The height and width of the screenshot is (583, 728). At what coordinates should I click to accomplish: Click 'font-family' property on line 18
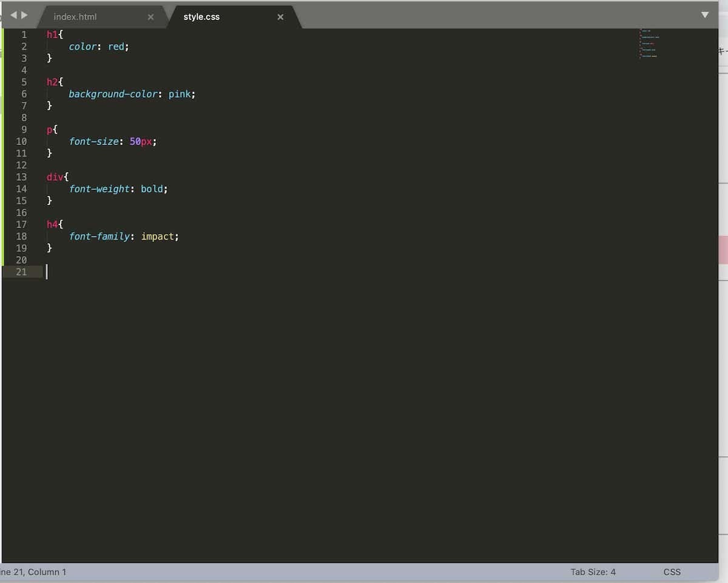(99, 237)
